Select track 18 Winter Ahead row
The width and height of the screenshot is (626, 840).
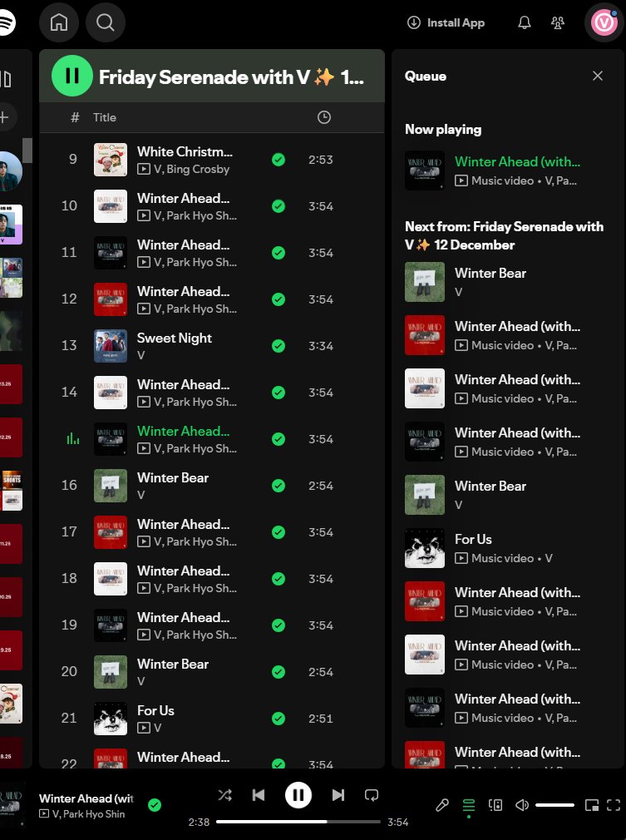tap(211, 579)
